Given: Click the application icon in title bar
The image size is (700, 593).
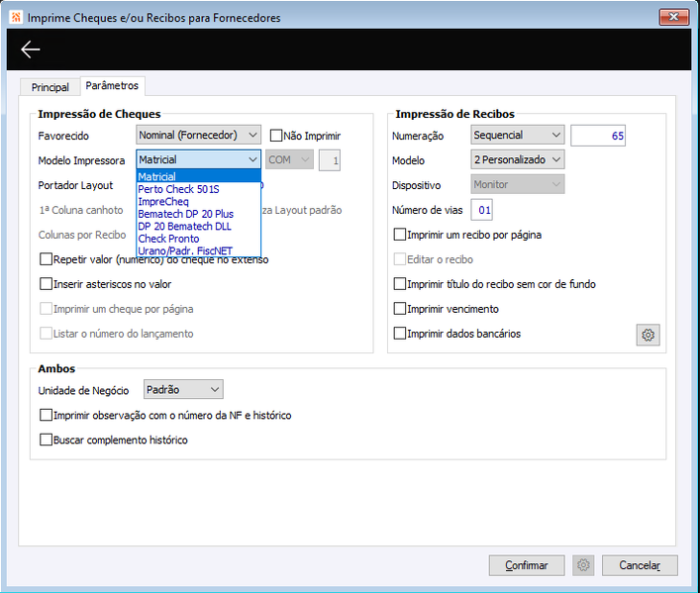Looking at the screenshot, I should click(x=16, y=18).
